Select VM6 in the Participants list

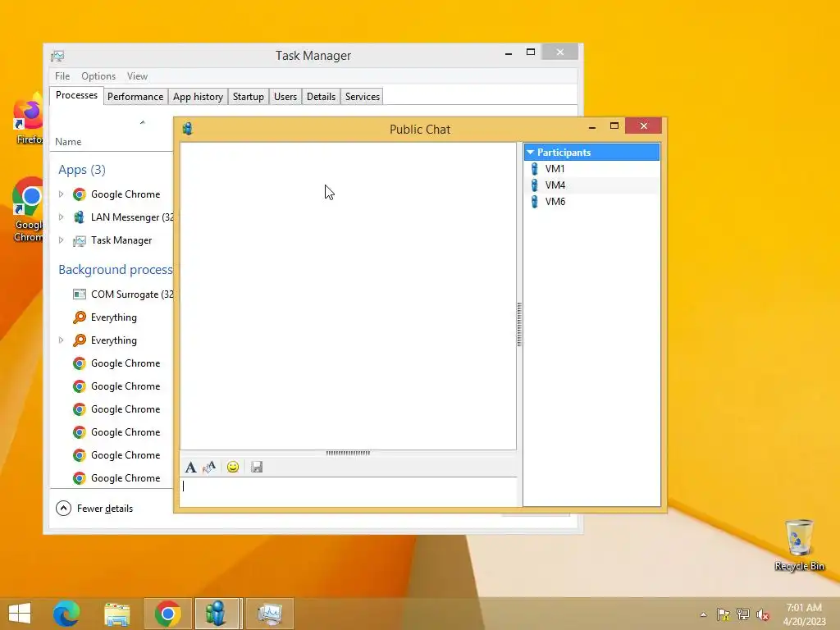click(x=591, y=202)
